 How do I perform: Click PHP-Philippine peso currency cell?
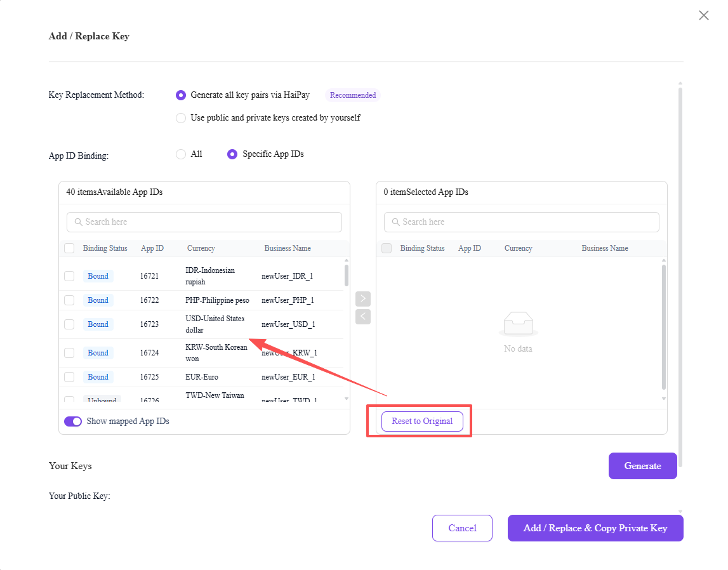click(217, 300)
